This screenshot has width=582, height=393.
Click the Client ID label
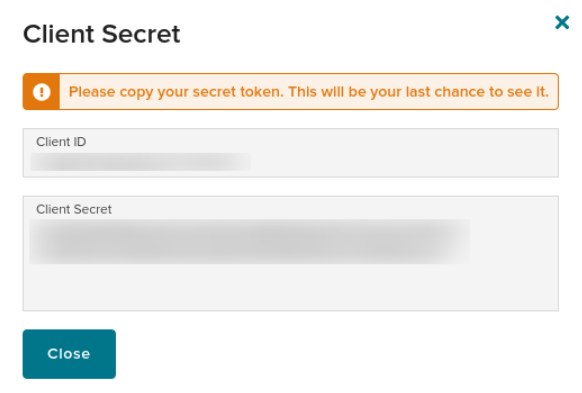61,142
